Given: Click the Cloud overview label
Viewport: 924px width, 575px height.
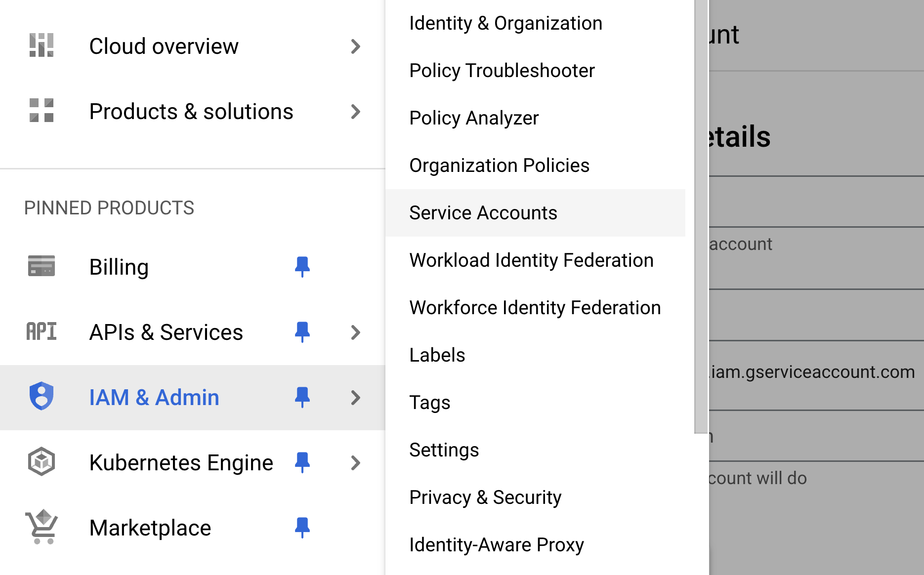Looking at the screenshot, I should (x=164, y=46).
